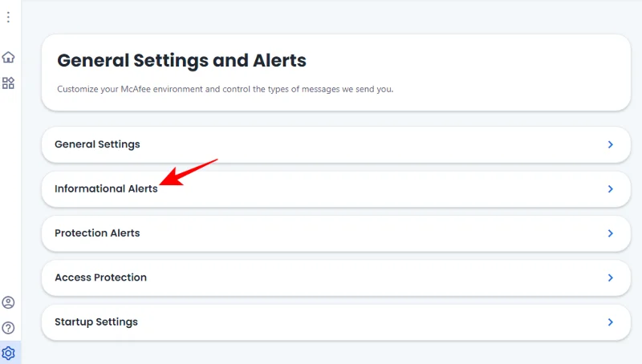The image size is (642, 364).
Task: Open the Startup Settings label
Action: (x=96, y=322)
